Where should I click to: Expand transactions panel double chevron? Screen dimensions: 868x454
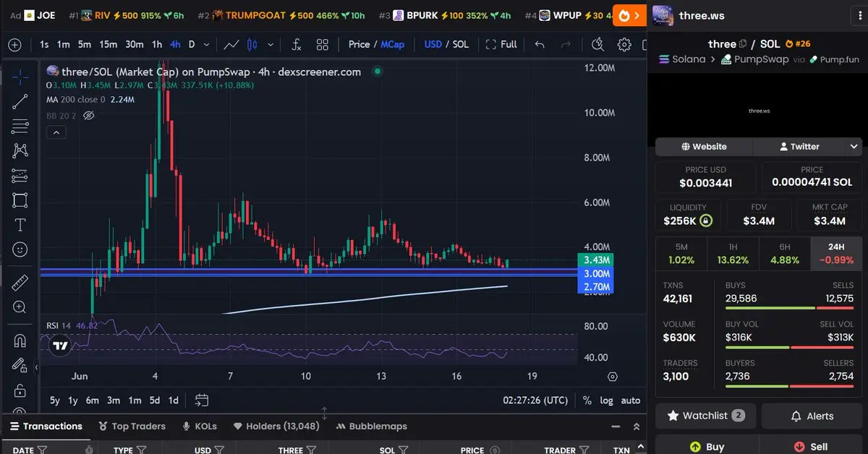(637, 427)
